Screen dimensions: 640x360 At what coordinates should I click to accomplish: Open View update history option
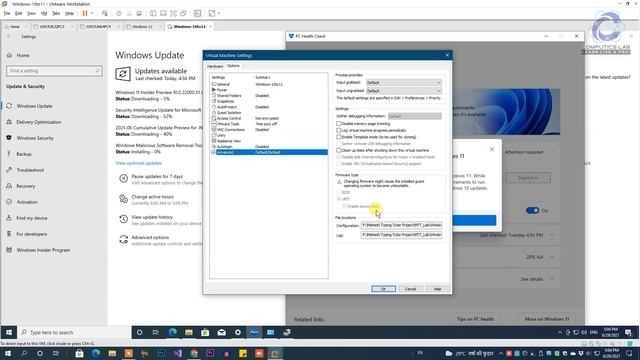coord(152,217)
